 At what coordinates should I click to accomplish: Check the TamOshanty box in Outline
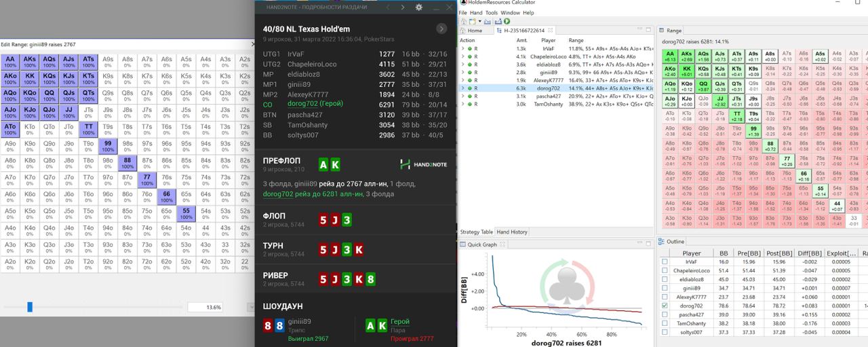[665, 323]
